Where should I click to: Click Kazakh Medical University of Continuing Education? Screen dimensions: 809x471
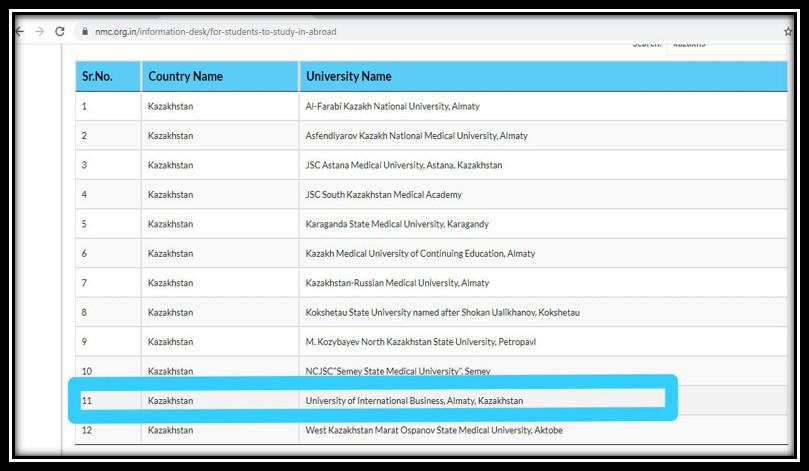pos(420,254)
